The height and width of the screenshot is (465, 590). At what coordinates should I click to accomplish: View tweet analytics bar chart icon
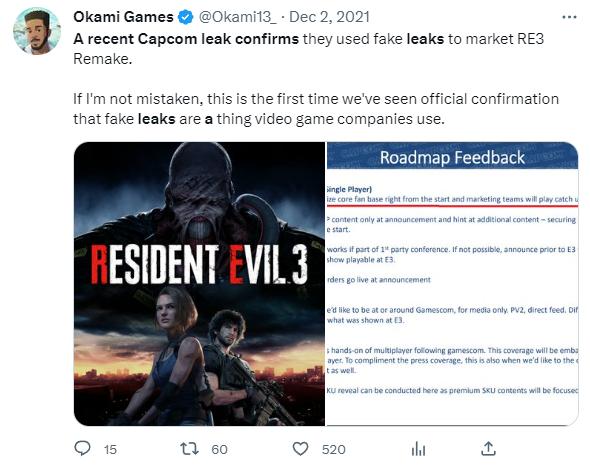pos(418,449)
